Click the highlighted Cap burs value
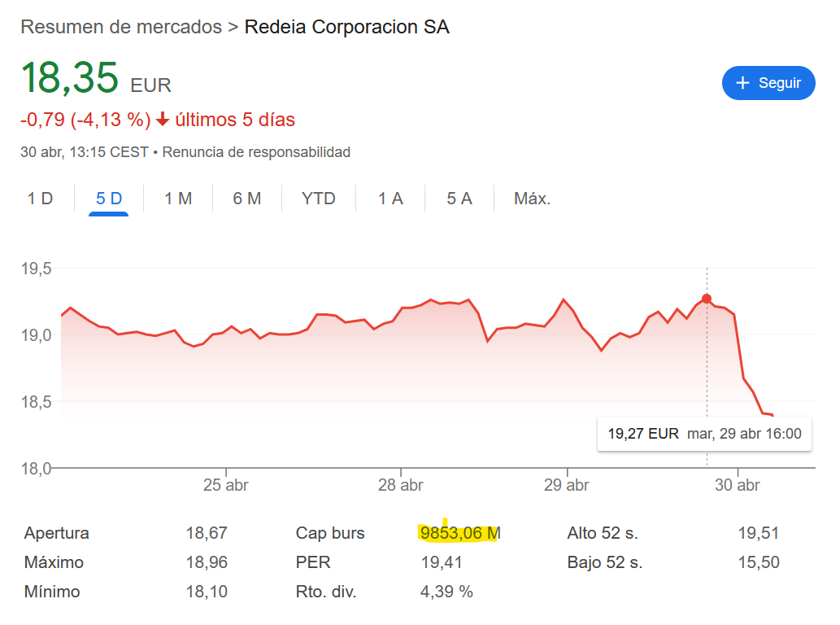Image resolution: width=840 pixels, height=625 pixels. point(460,533)
